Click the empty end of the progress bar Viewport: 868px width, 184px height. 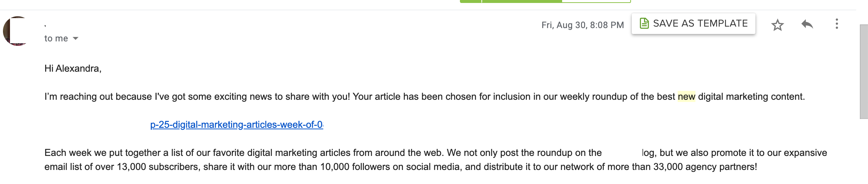pyautogui.click(x=596, y=1)
